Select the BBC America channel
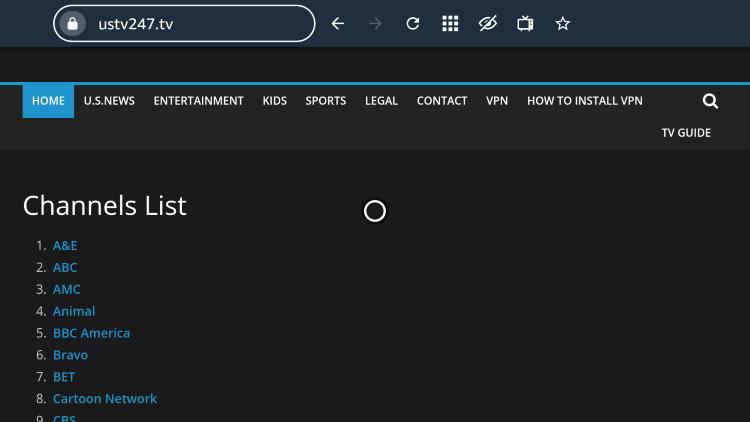 point(91,333)
